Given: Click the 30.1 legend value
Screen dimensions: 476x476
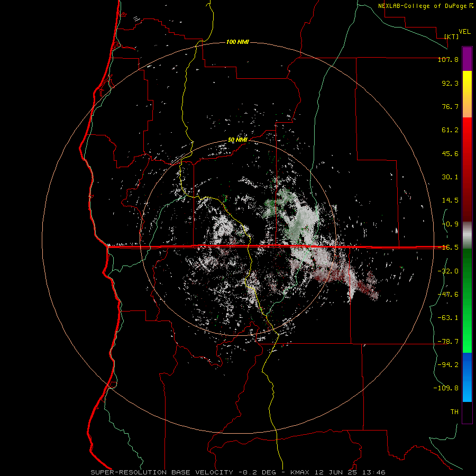Looking at the screenshot, I should click(450, 177).
